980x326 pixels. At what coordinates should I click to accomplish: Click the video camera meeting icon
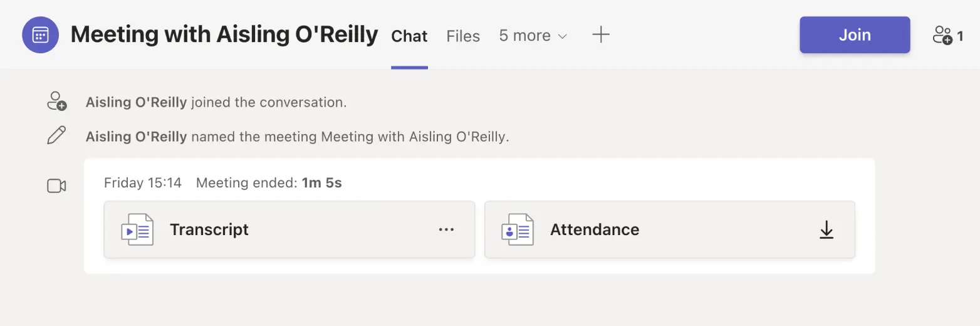(x=56, y=186)
